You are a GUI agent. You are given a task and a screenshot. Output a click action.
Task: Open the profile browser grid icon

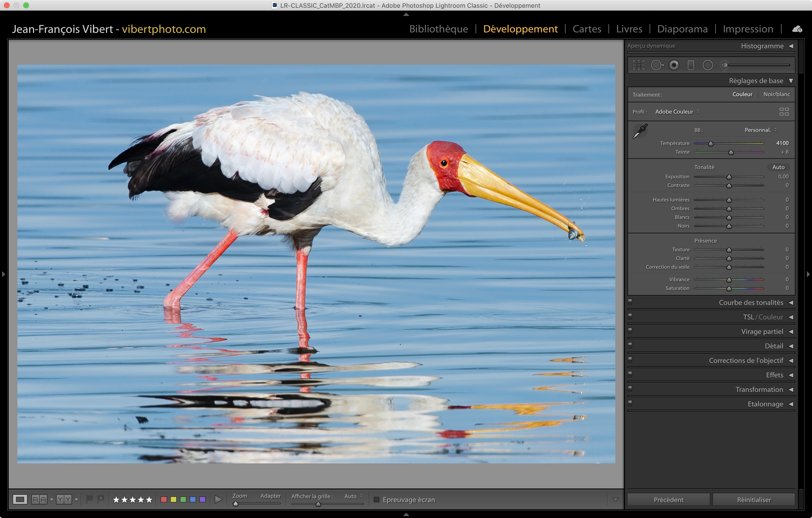(784, 112)
